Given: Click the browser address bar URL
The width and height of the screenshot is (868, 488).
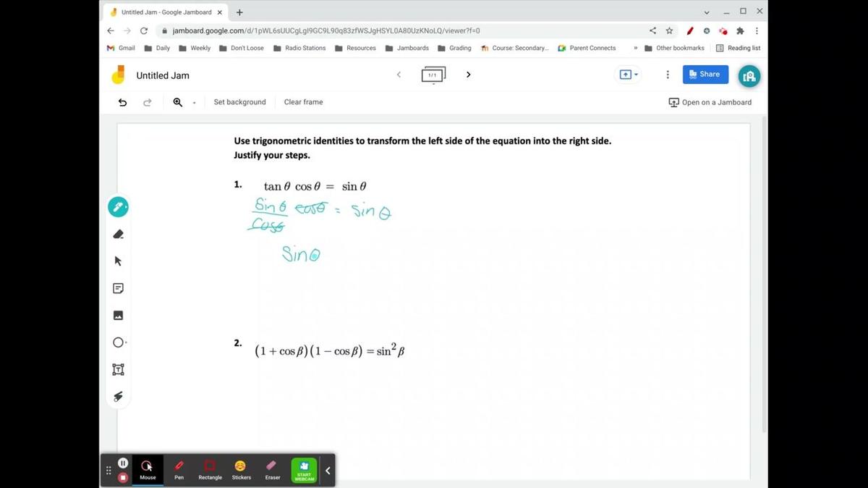Looking at the screenshot, I should click(x=325, y=31).
